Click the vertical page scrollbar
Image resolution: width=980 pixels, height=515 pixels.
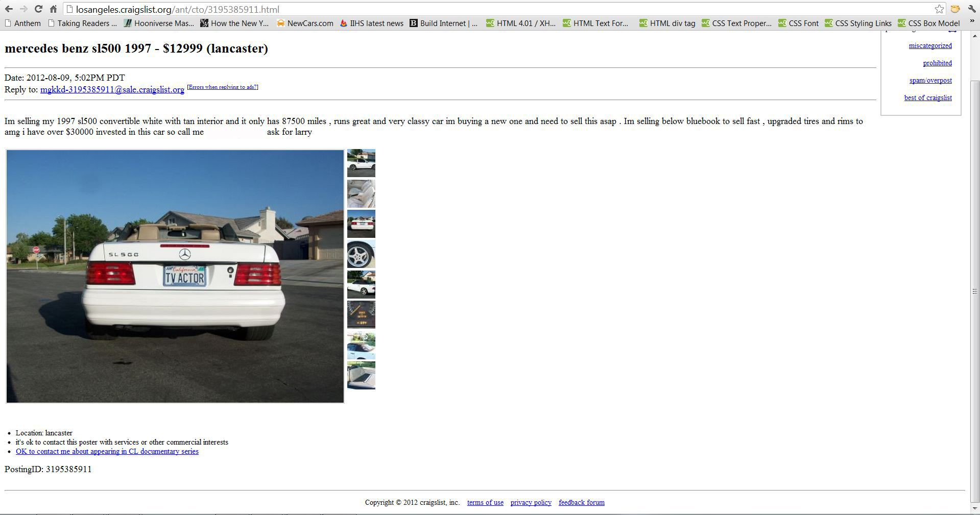(x=974, y=291)
